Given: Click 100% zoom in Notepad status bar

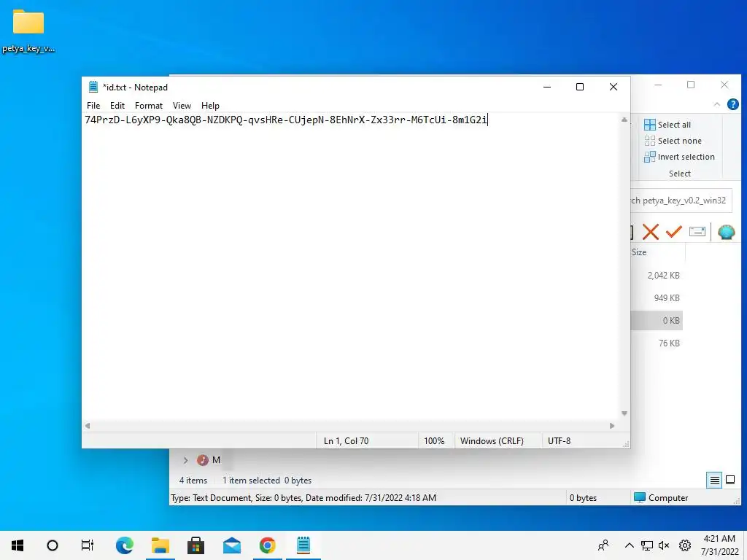Looking at the screenshot, I should (434, 441).
